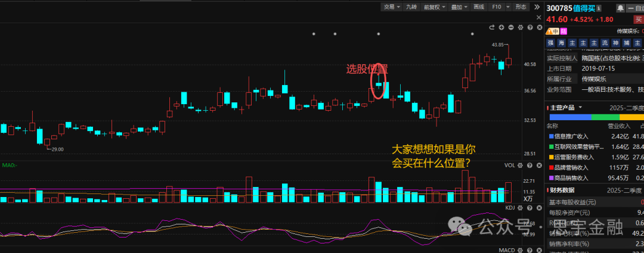Click the 上市日期 2019-07-15 value

pyautogui.click(x=598, y=68)
